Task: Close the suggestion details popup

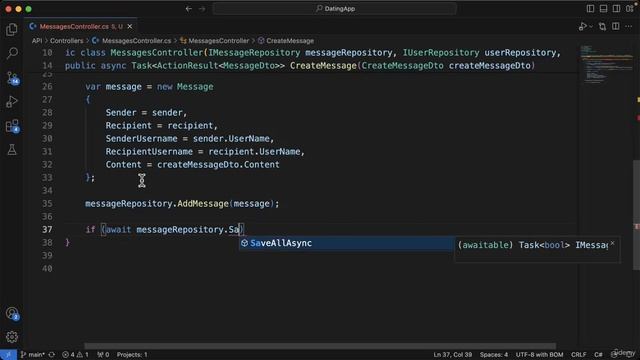Action: point(612,243)
